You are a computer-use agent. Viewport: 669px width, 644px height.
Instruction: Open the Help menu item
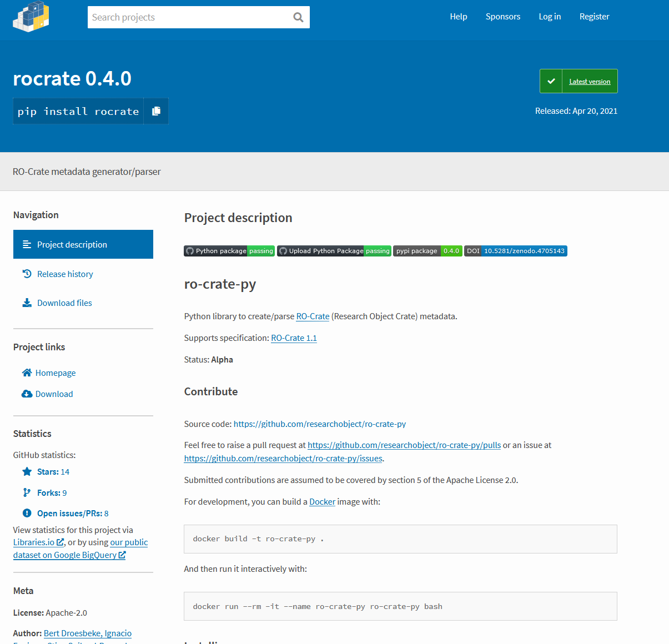click(459, 17)
